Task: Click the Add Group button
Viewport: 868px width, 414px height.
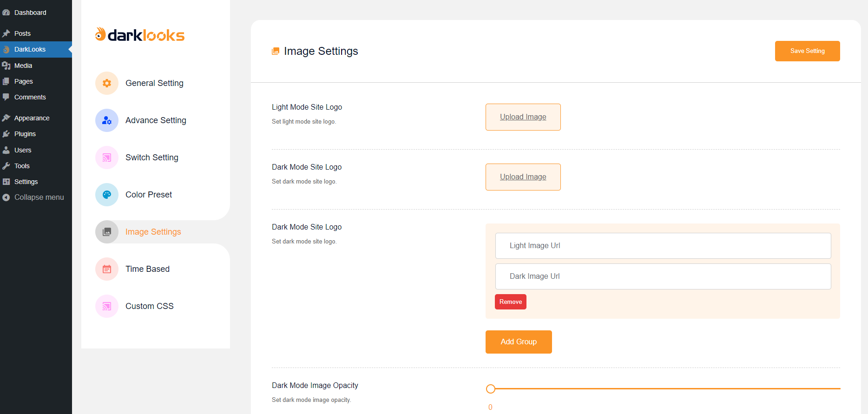Action: pos(519,342)
